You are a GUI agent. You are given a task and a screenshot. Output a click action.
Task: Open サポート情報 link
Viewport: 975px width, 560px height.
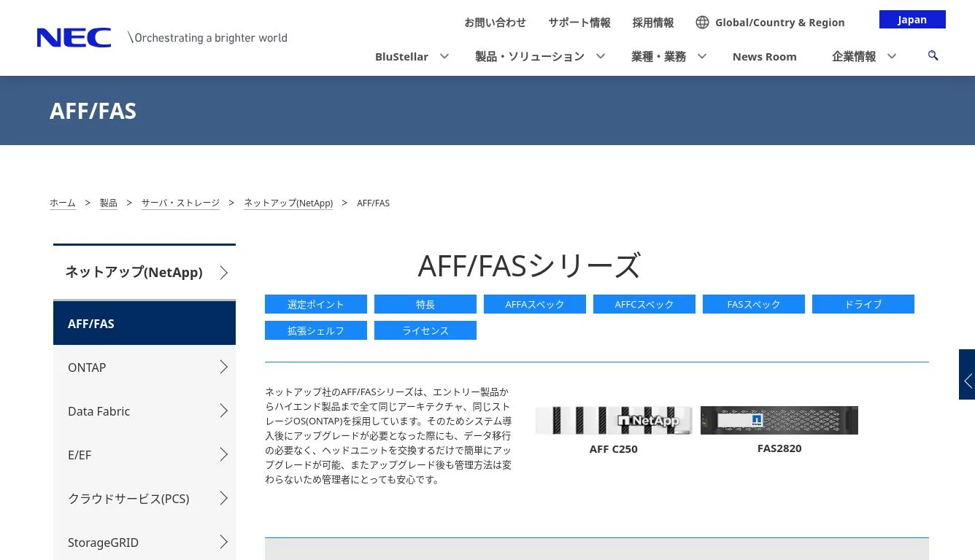point(579,23)
